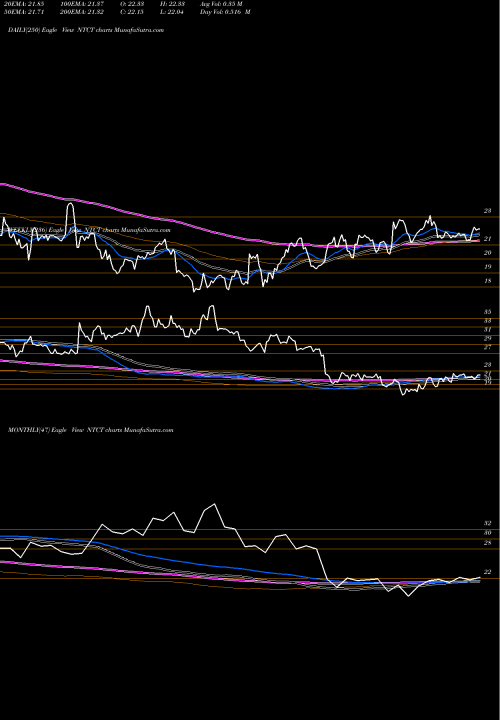The height and width of the screenshot is (720, 500).
Task: Select the high price 'H:' reading
Action: (172, 4)
